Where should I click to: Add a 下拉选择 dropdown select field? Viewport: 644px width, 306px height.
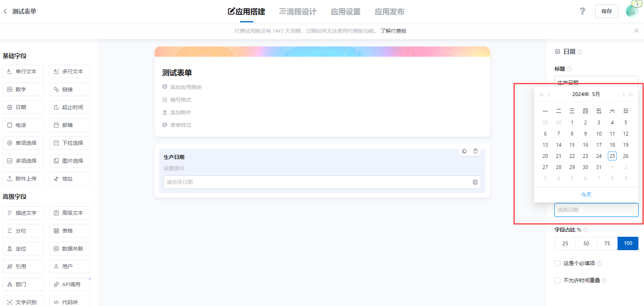click(70, 143)
